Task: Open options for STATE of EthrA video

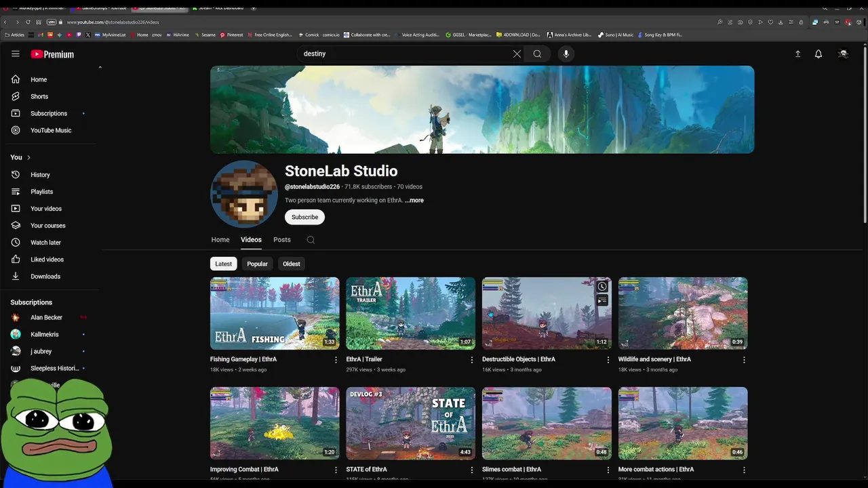Action: coord(472,470)
